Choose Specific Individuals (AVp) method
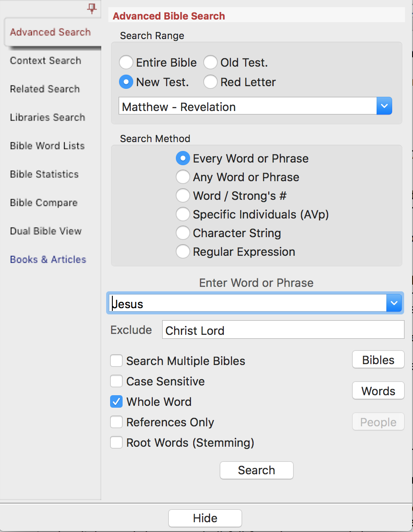 click(x=183, y=214)
